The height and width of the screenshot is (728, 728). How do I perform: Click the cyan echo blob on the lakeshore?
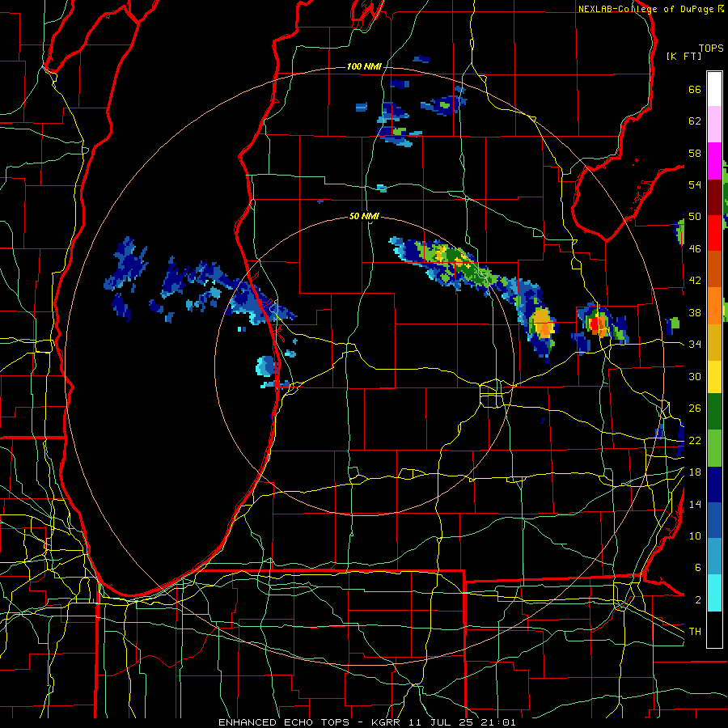tap(266, 366)
